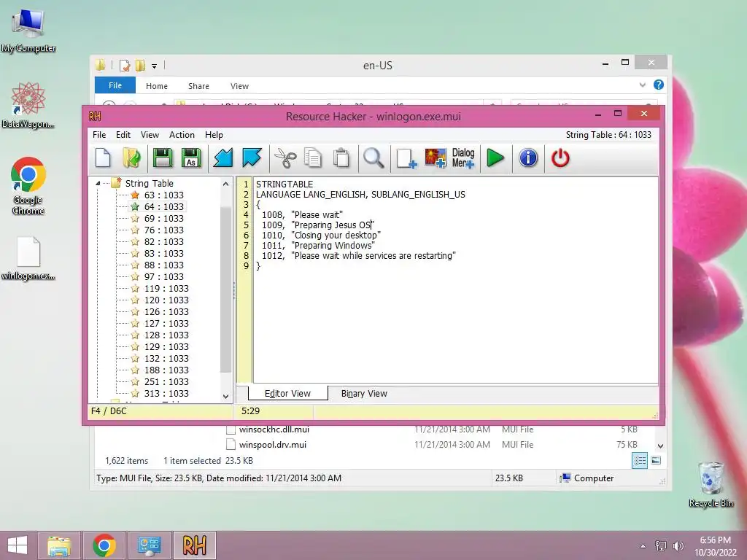Select winspool.drv.mui file in Explorer

pyautogui.click(x=273, y=445)
